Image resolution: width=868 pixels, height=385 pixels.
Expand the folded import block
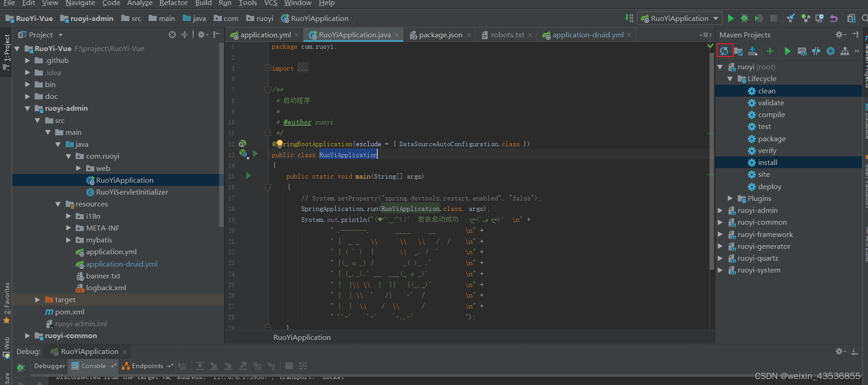click(x=268, y=68)
